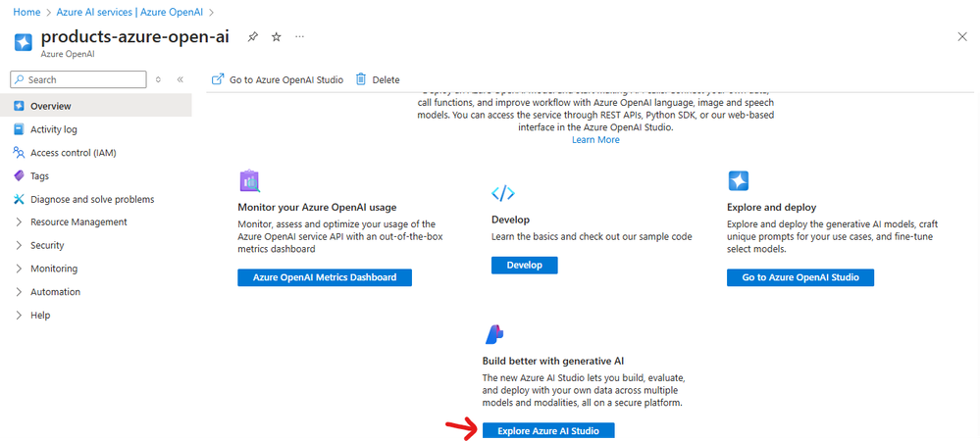This screenshot has width=980, height=441.
Task: Click the Monitor your Azure OpenAI usage heading
Action: click(x=318, y=207)
